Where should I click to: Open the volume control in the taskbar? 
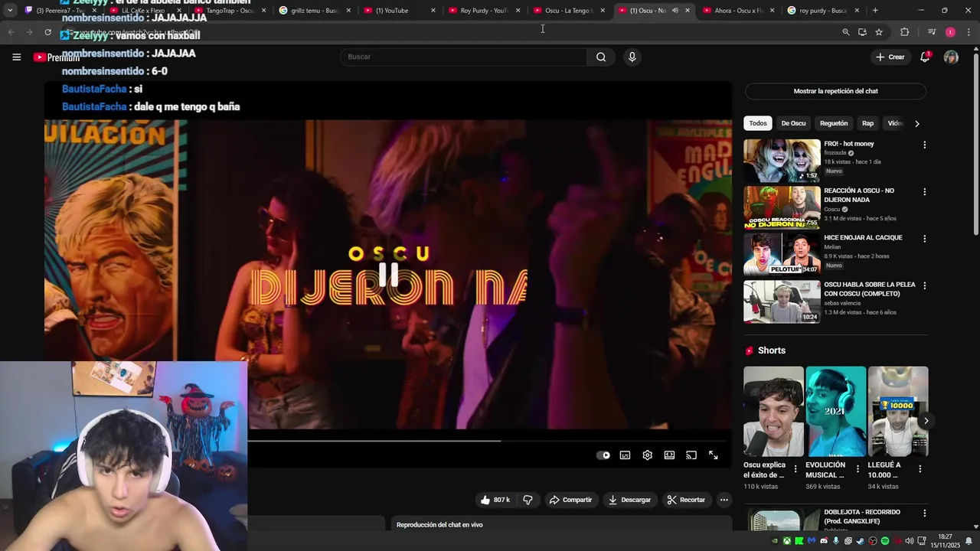point(910,540)
